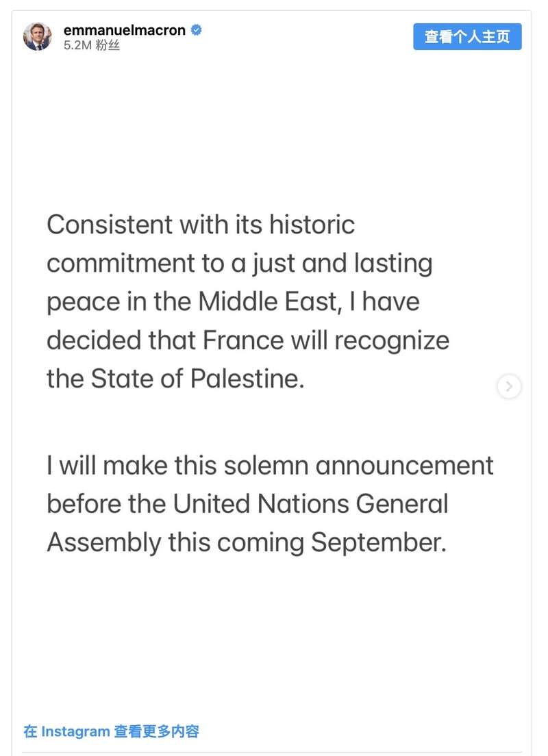Click the line 'decided that France will recognize'
Viewport: 548px width, 756px height.
[x=248, y=341]
